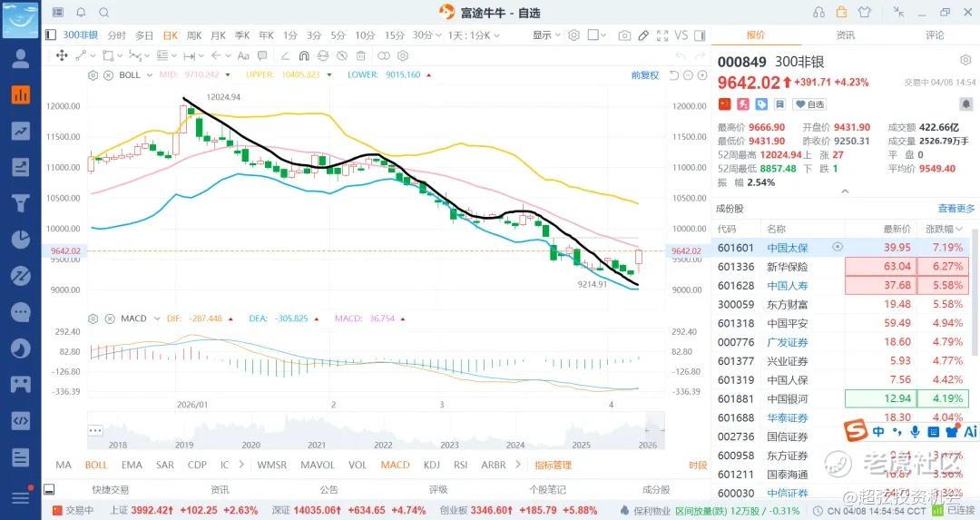Zoom out chart with the minus circle icon

(x=688, y=75)
